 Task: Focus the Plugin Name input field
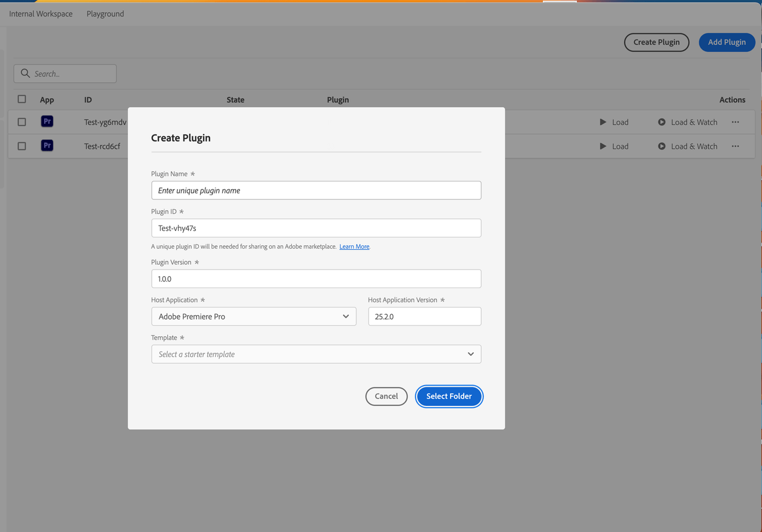316,190
